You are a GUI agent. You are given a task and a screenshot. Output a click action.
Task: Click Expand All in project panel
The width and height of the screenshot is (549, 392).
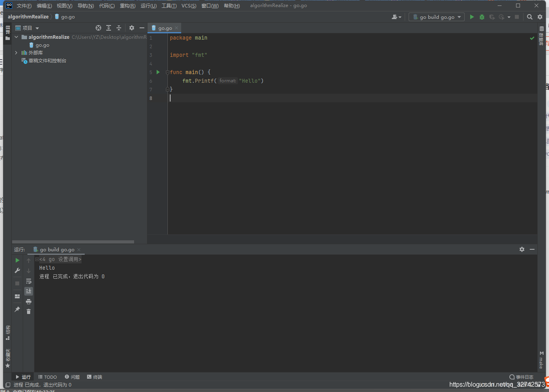click(109, 28)
